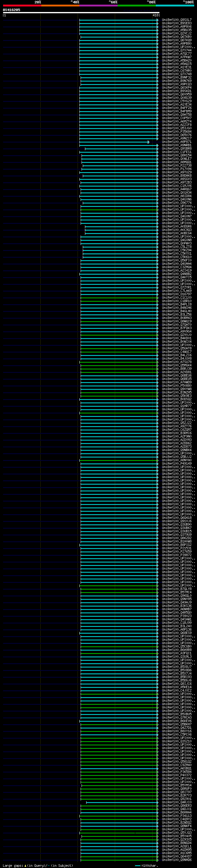197x868 pixels.
Task: Open hit UniRef100_B9DHK8
Action: pyautogui.click(x=176, y=176)
